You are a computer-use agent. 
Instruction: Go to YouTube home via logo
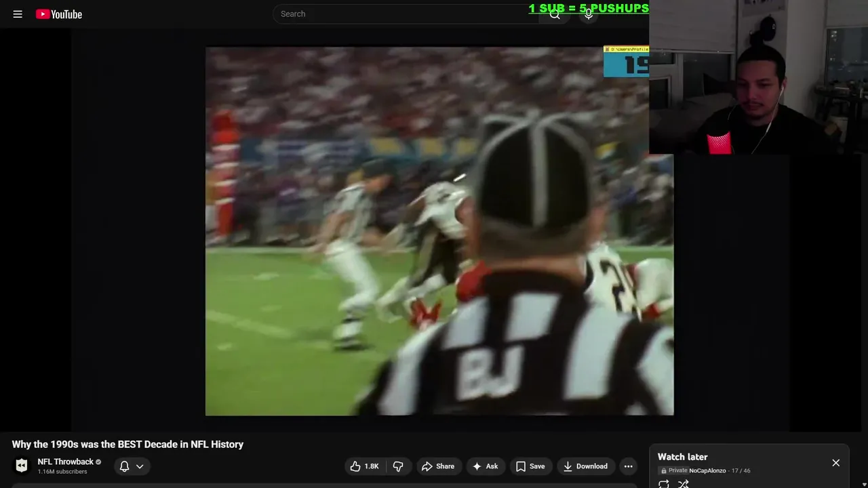59,14
